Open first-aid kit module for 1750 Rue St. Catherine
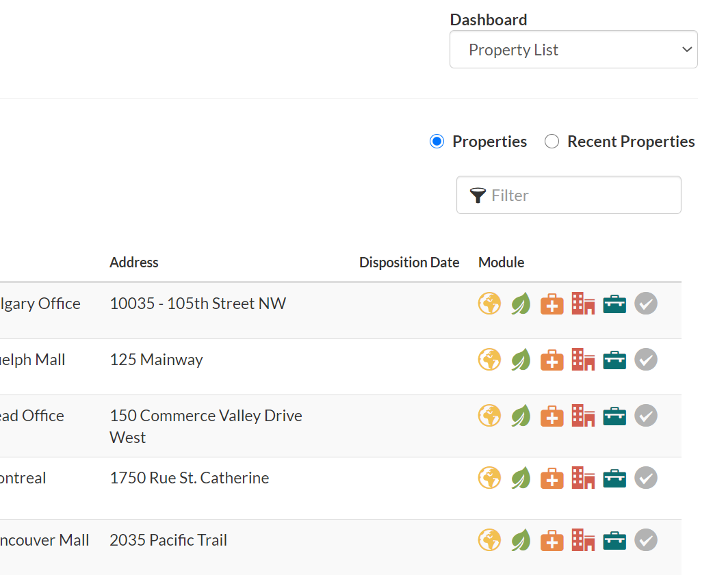The height and width of the screenshot is (588, 713). (552, 478)
